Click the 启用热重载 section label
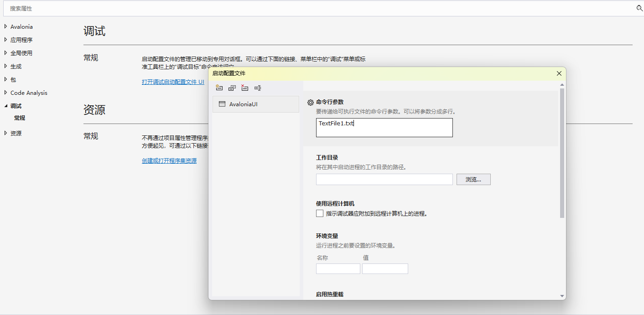 330,294
